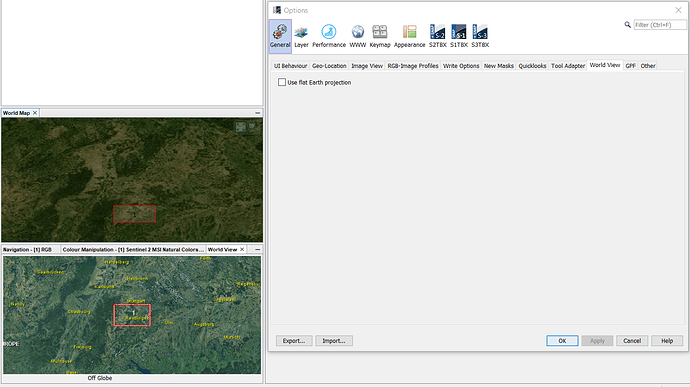
Task: Switch to the Other tab
Action: (648, 66)
